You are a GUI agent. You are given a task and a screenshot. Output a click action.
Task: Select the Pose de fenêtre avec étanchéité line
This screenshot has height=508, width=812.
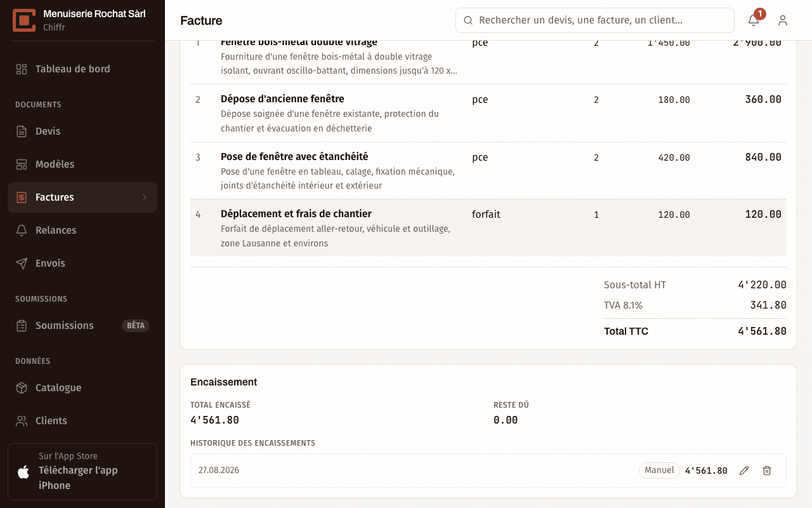coord(488,171)
